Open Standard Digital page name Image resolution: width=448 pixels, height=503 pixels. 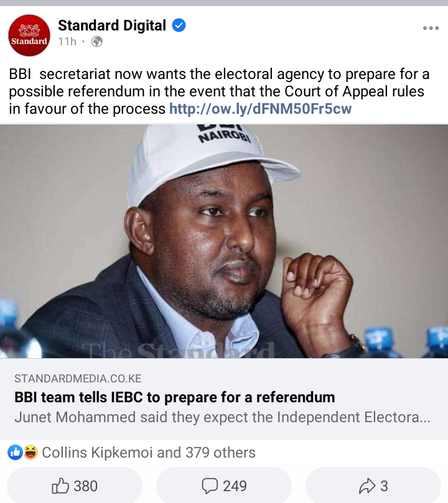click(x=112, y=25)
